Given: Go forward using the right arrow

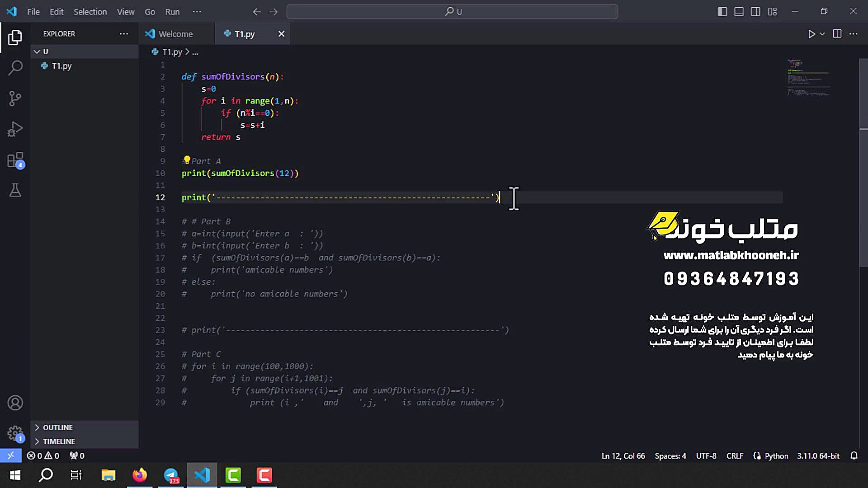Looking at the screenshot, I should tap(274, 12).
